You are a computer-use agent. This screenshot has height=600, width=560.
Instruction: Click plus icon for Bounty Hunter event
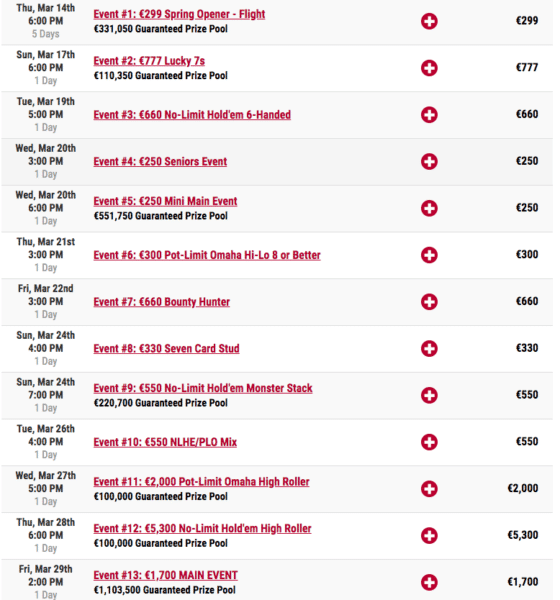click(x=429, y=302)
